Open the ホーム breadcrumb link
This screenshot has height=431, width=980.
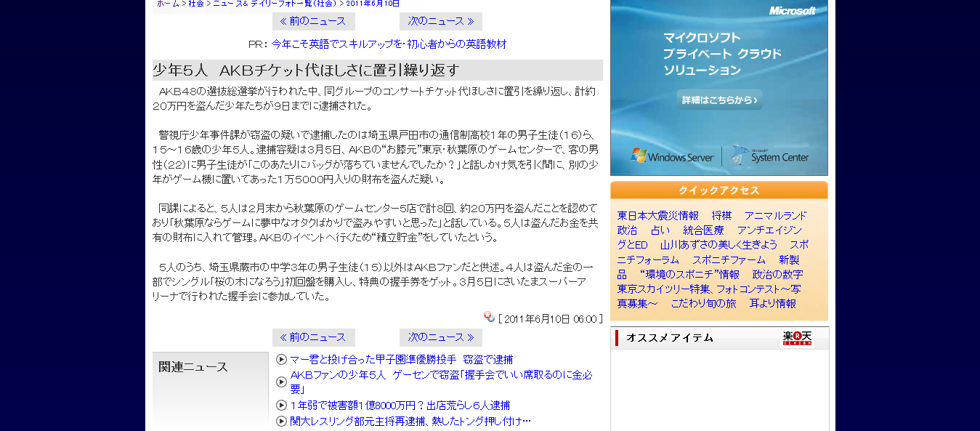coord(168,4)
